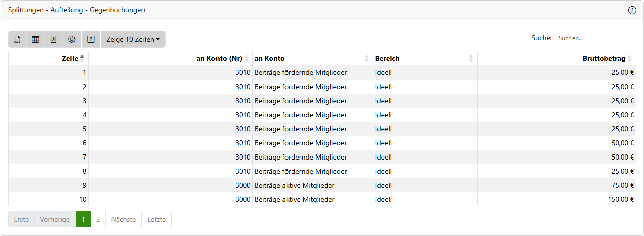644x236 pixels.
Task: Click the Vorherige pagination button
Action: [x=55, y=219]
